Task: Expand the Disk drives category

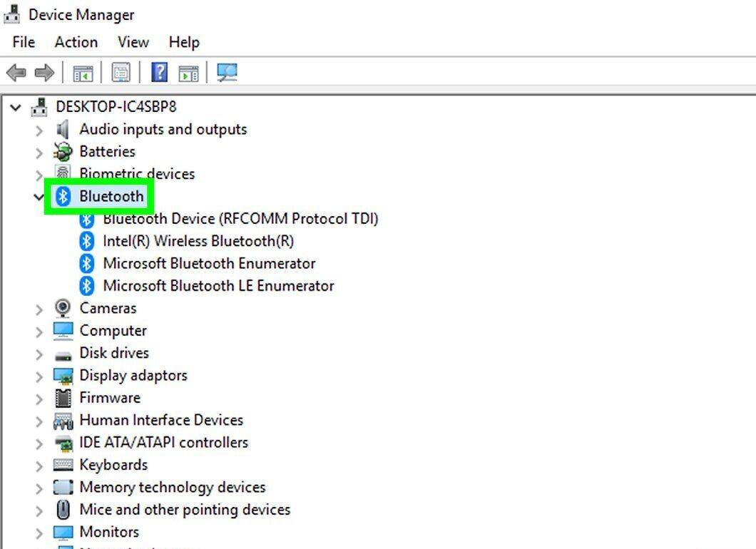Action: pos(39,354)
